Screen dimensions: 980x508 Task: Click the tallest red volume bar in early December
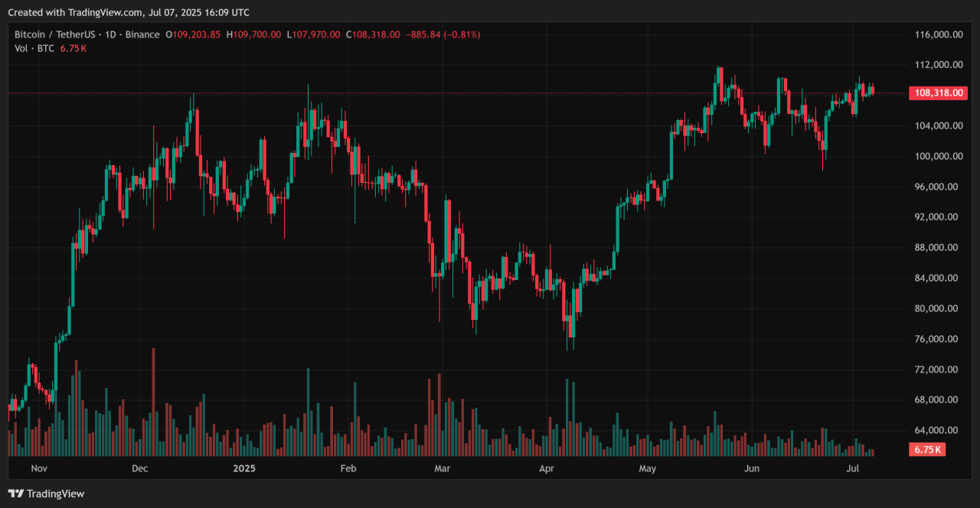pyautogui.click(x=154, y=402)
